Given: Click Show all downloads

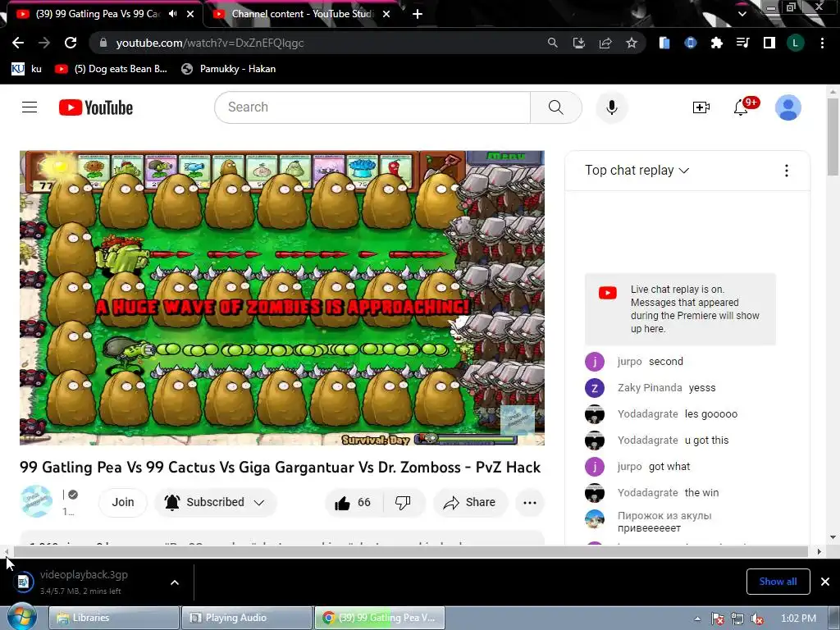Looking at the screenshot, I should pos(778,582).
